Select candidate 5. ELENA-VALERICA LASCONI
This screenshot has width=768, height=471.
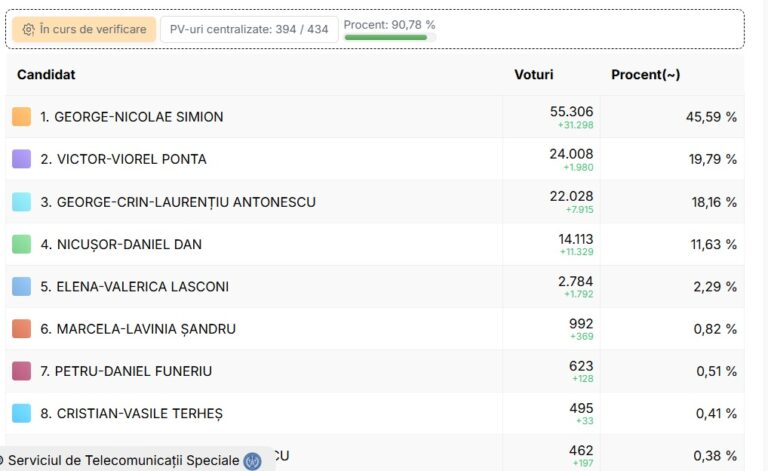[135, 286]
